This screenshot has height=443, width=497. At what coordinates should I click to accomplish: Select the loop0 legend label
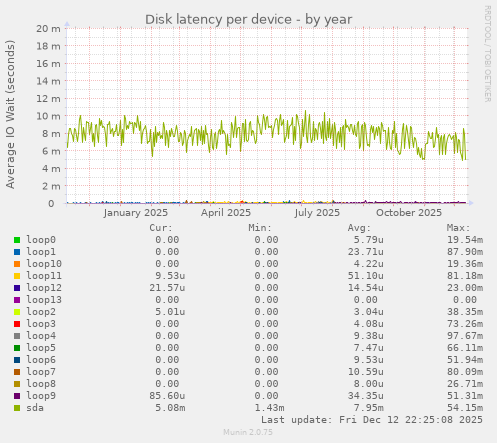pos(41,240)
